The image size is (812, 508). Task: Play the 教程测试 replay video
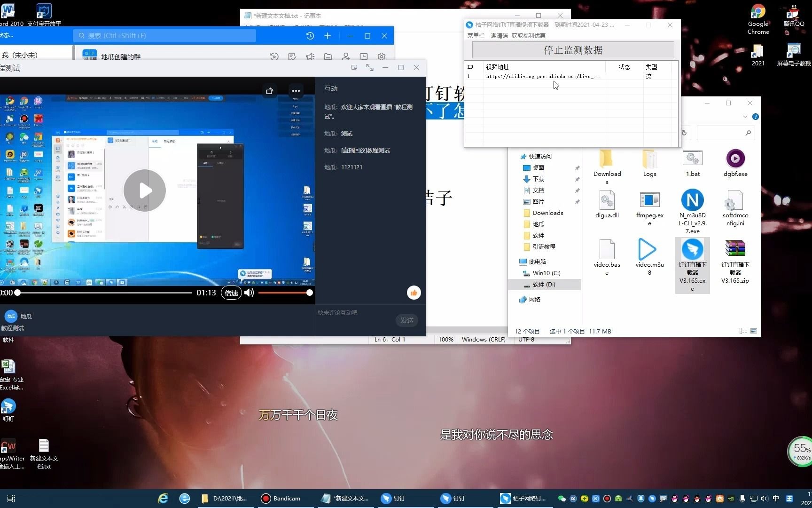point(145,190)
